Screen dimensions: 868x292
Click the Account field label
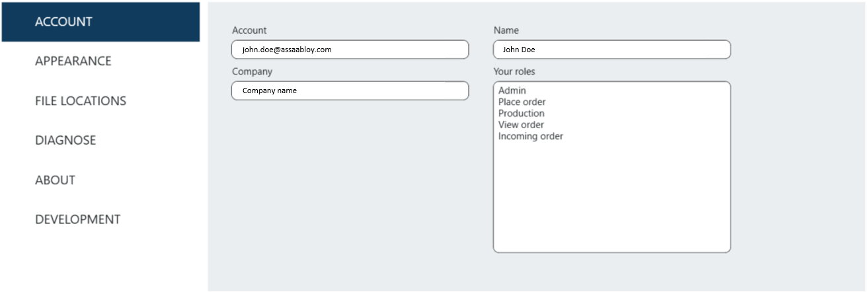click(249, 30)
